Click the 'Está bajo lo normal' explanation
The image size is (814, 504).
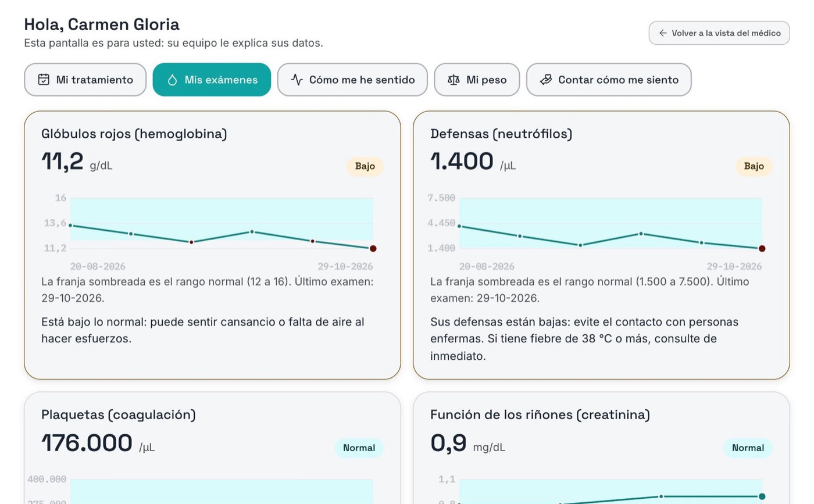point(203,330)
